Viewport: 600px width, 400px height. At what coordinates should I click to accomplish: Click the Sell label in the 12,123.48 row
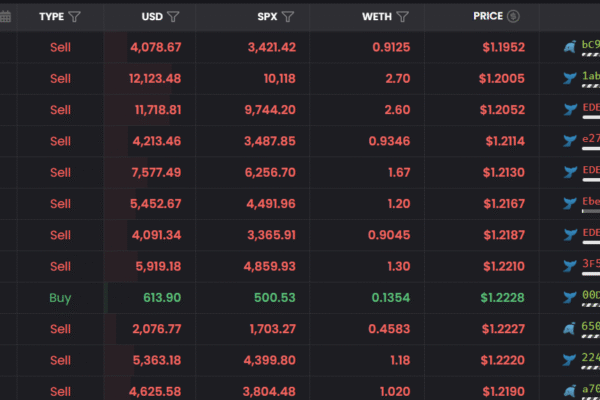pos(60,79)
